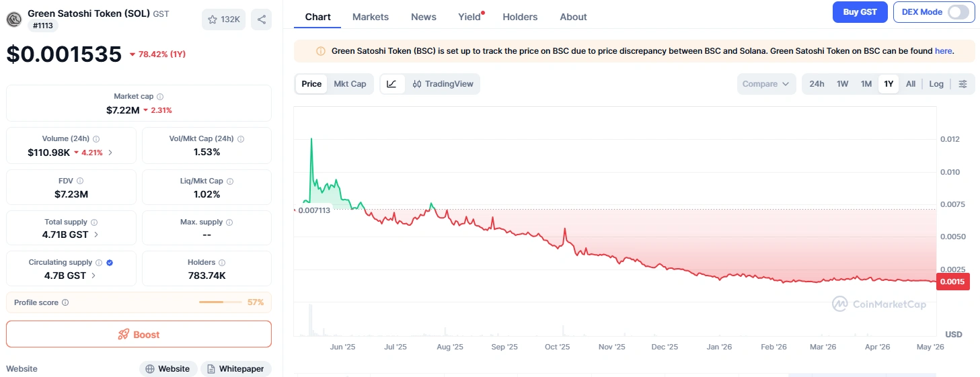Screen dimensions: 980x377
Task: Click the rocket icon on Boost
Action: (123, 335)
